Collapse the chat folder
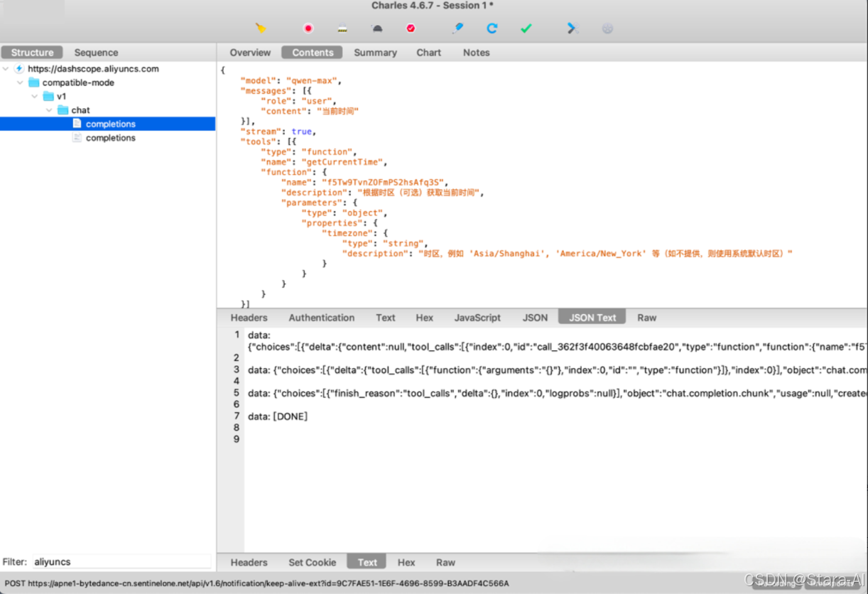This screenshot has width=868, height=594. click(x=49, y=110)
